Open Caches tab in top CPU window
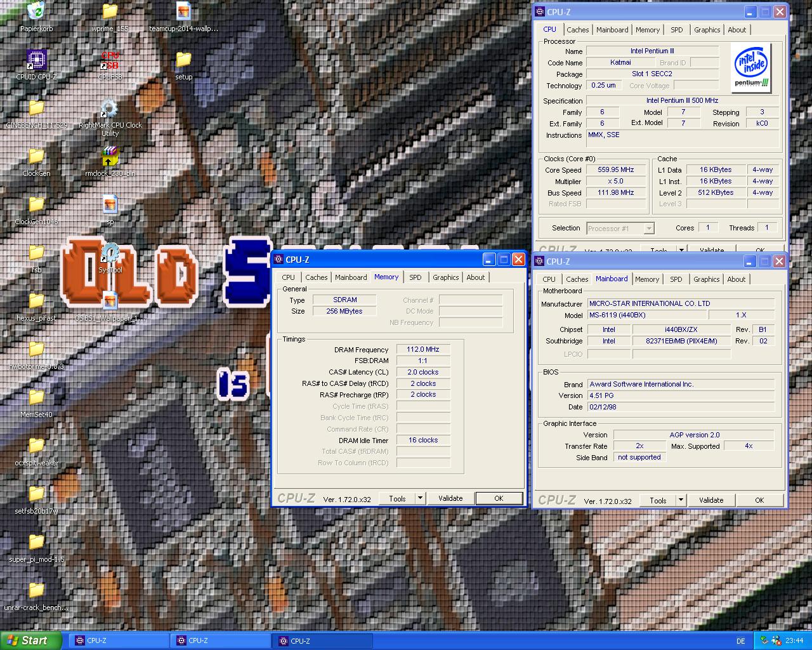The image size is (812, 650). click(x=577, y=30)
